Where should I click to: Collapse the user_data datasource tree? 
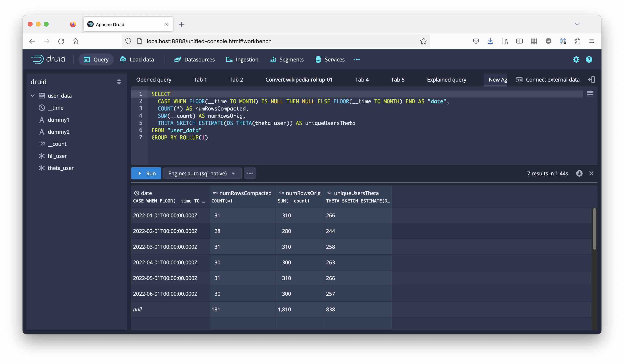click(x=33, y=95)
